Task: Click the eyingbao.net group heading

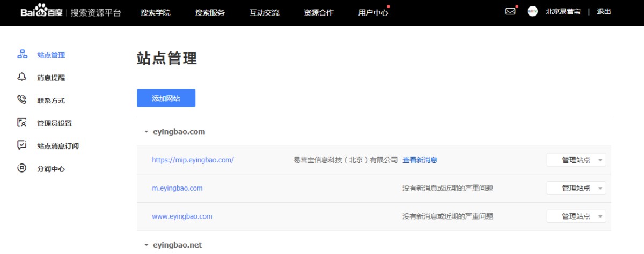Action: [177, 245]
